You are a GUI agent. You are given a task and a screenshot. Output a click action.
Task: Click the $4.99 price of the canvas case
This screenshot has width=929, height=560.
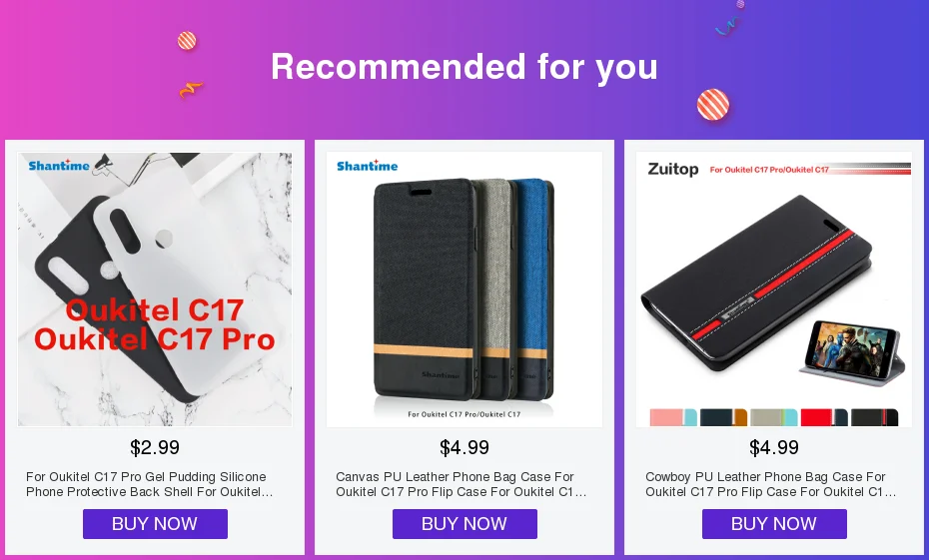pos(464,447)
